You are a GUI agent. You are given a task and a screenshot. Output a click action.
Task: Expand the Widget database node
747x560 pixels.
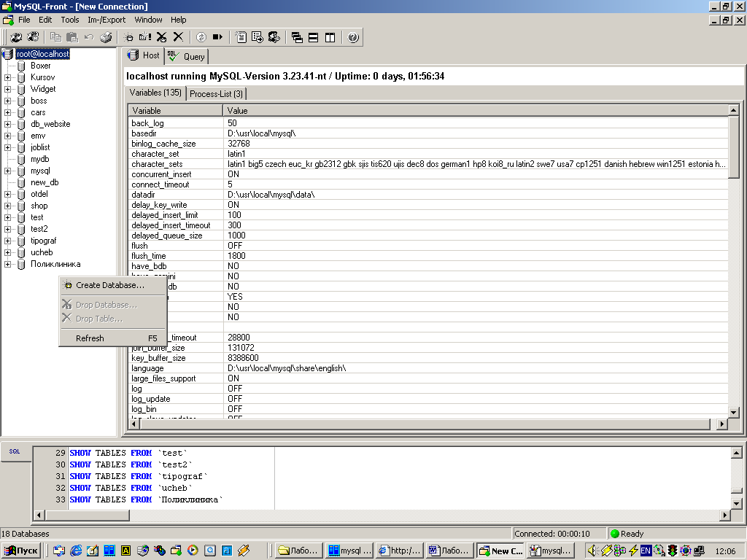tap(7, 89)
